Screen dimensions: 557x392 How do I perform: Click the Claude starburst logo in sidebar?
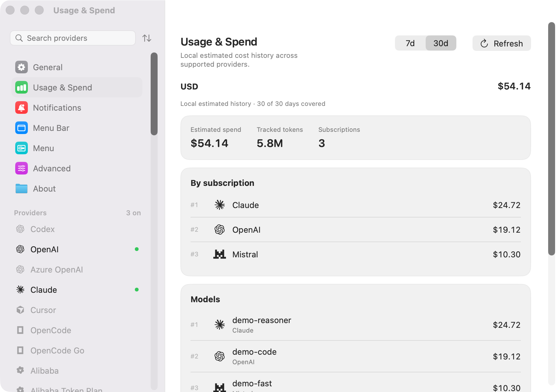20,290
